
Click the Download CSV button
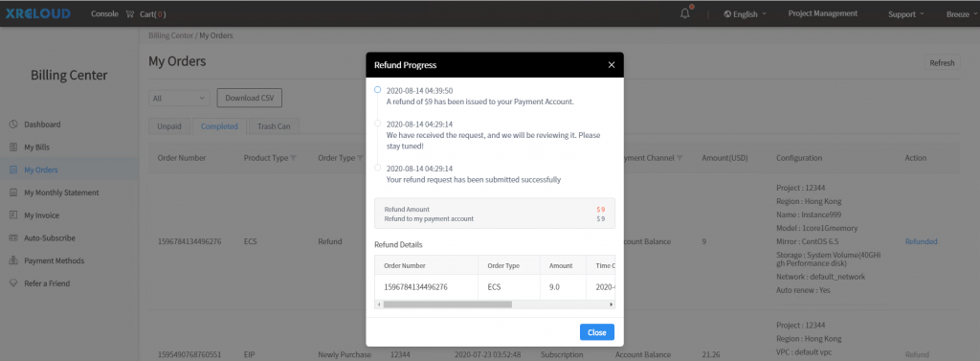point(250,99)
